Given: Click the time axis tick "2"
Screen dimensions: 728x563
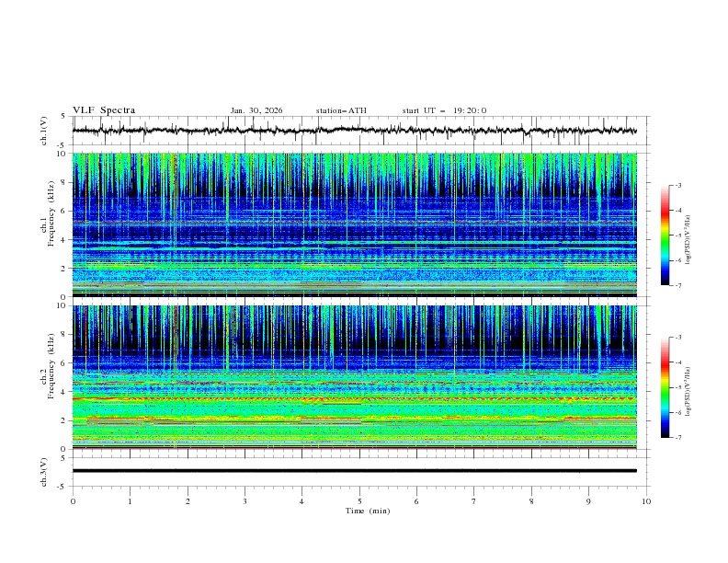Looking at the screenshot, I should (x=188, y=501).
